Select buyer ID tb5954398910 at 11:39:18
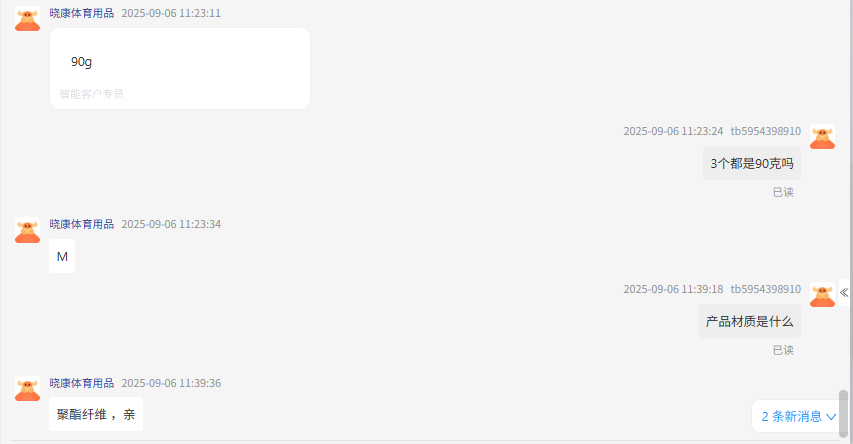 tap(765, 289)
